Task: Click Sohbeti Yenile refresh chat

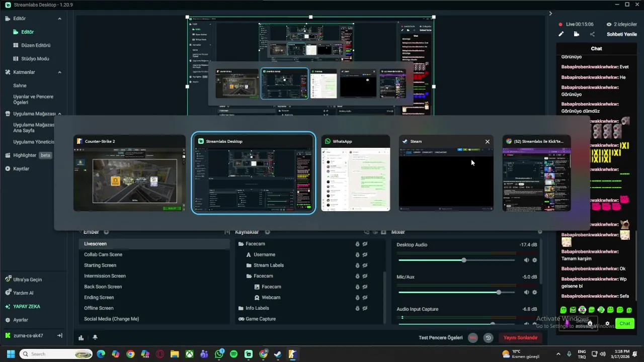Action: pos(622,34)
